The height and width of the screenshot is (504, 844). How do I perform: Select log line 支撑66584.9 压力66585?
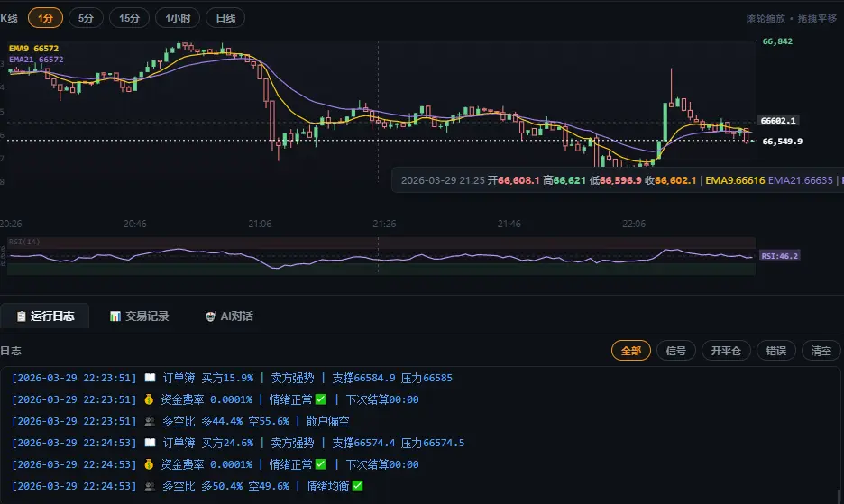[392, 378]
